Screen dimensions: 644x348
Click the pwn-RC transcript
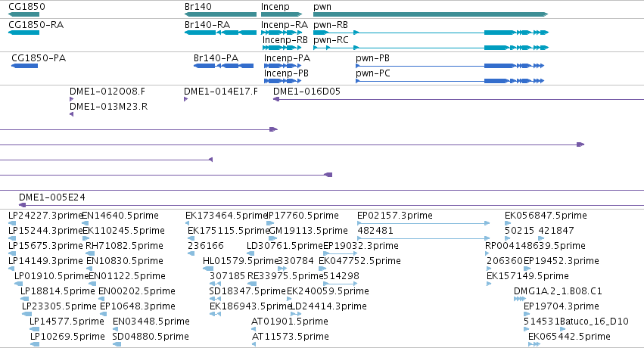click(431, 48)
